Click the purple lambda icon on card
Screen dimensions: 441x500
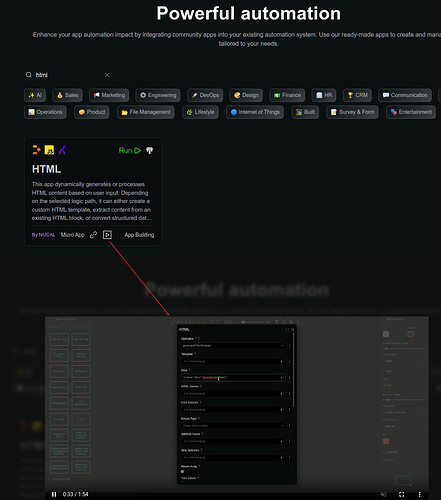tap(62, 150)
